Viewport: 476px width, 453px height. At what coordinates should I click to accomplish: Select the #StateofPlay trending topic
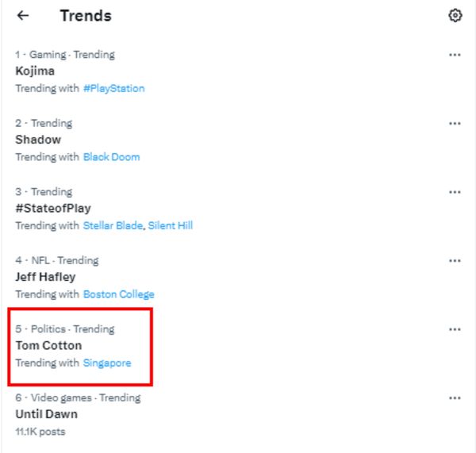pyautogui.click(x=52, y=209)
